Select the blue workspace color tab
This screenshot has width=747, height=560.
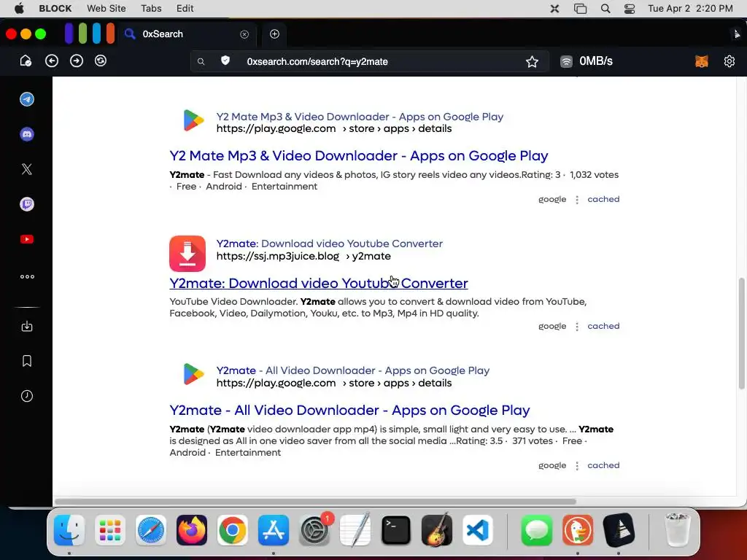coord(97,34)
